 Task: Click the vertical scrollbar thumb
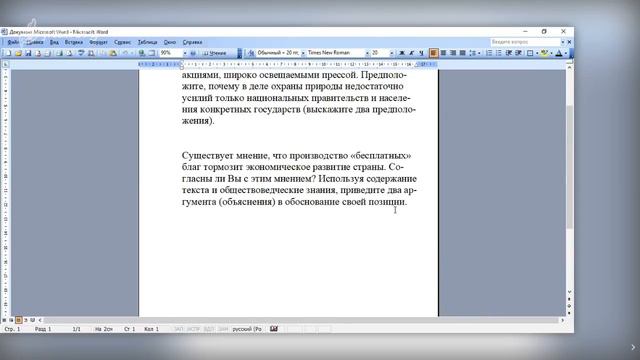[x=569, y=167]
